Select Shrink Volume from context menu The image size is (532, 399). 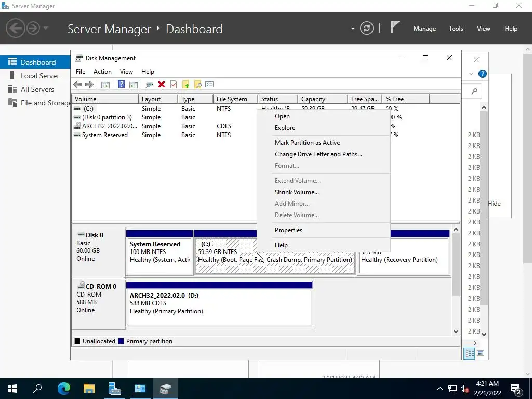[x=324, y=192]
